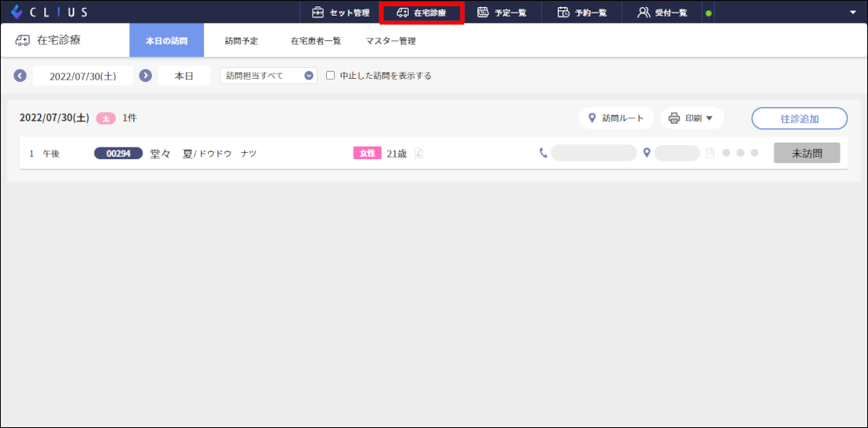Open 予約一覧 in top navigation
Viewport: 868px width, 428px height.
point(582,12)
